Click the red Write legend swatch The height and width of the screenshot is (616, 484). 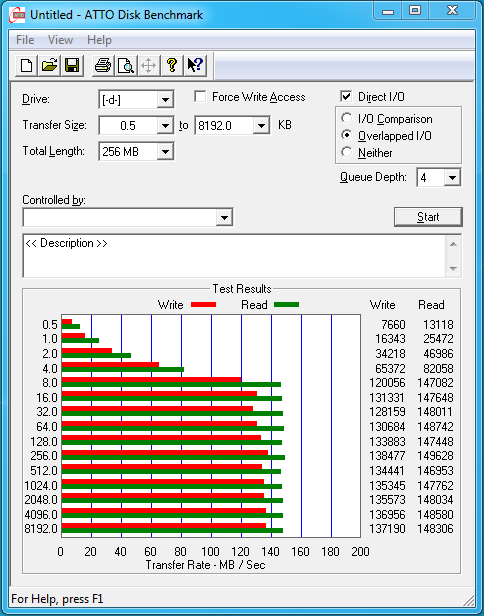(203, 304)
